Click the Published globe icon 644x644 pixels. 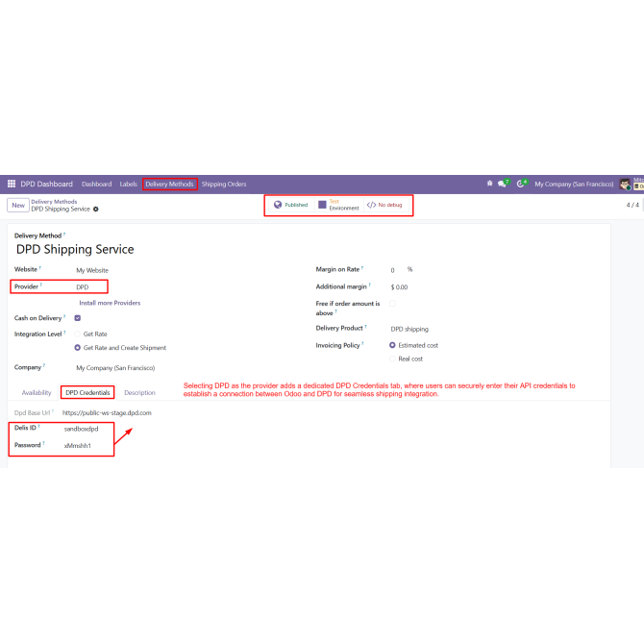pyautogui.click(x=278, y=205)
